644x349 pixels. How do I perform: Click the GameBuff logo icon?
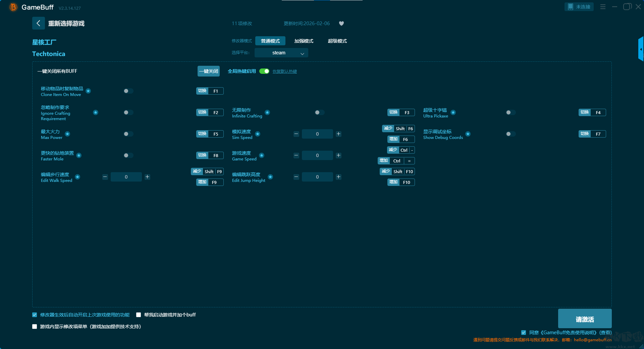pos(13,7)
